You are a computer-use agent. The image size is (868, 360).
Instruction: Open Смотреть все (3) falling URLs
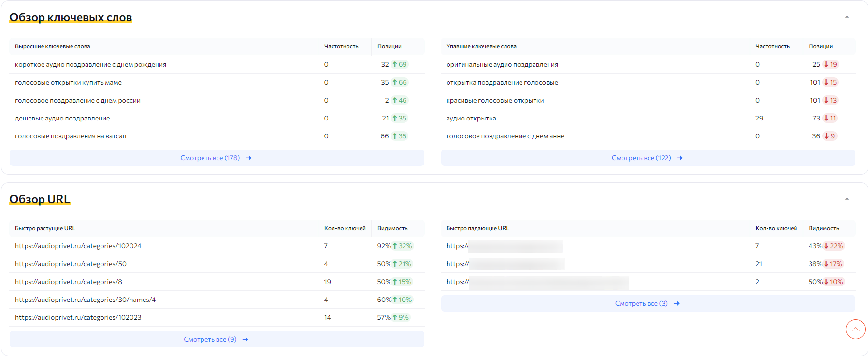[648, 303]
